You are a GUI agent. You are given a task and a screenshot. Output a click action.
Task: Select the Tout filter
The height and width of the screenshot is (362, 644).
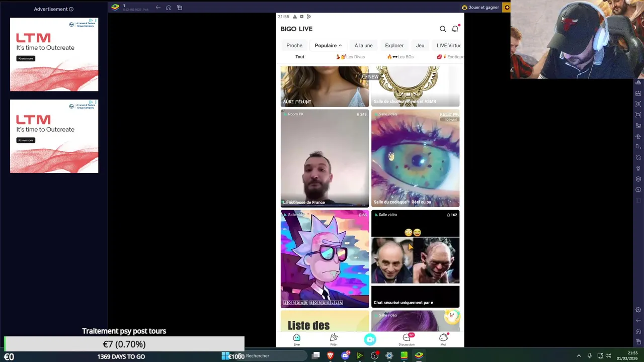coord(300,57)
